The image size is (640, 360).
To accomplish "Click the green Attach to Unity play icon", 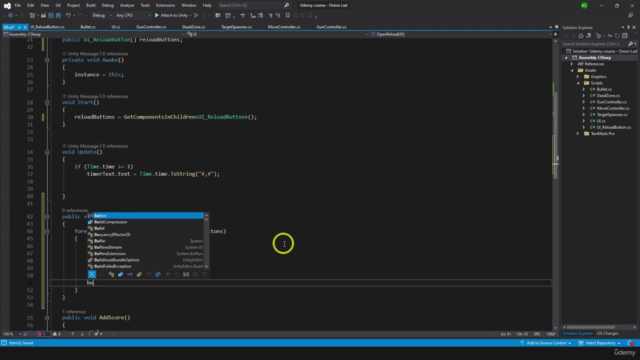I will [x=157, y=16].
